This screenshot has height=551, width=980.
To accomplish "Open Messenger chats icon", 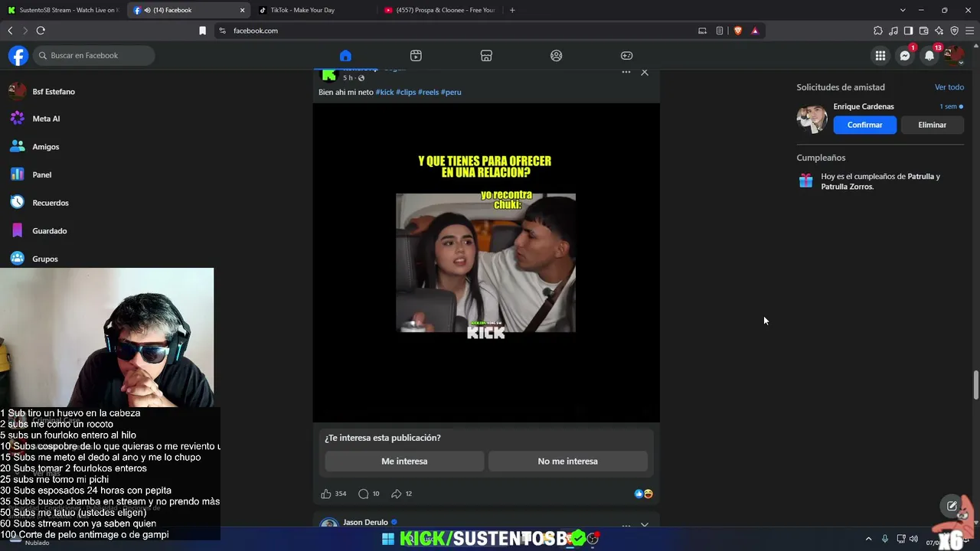I will coord(905,55).
